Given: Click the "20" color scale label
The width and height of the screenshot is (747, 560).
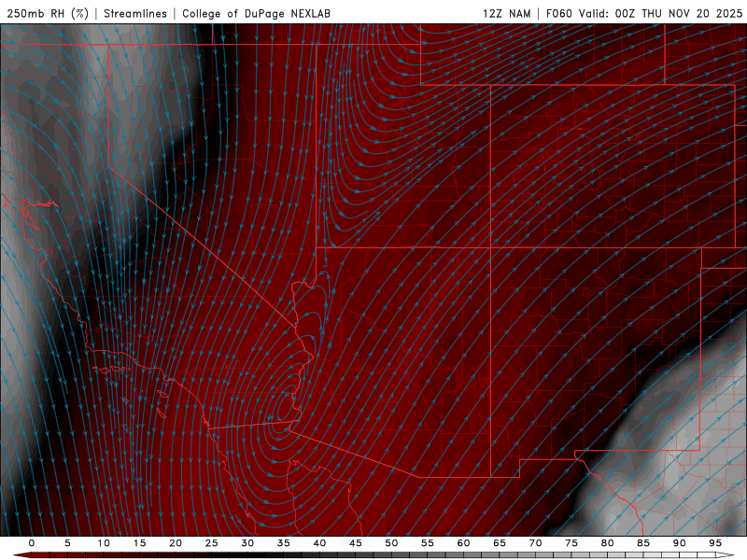Looking at the screenshot, I should (176, 543).
